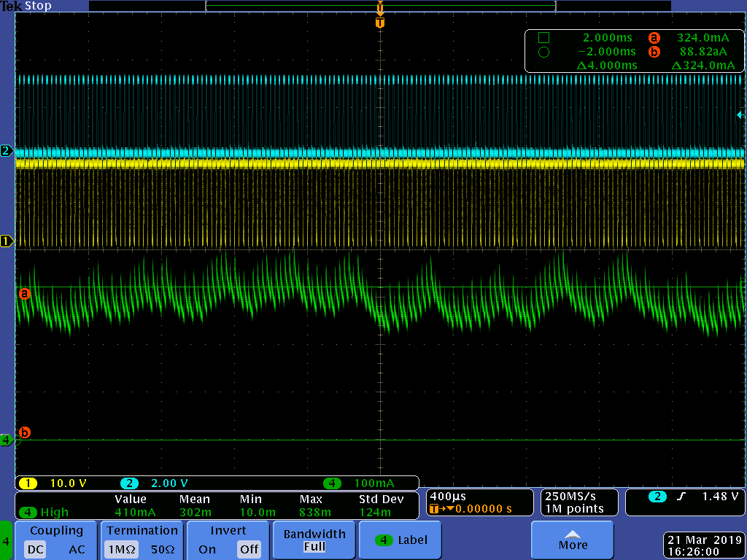Select the orange cursor b marker
Viewport: 747px width, 560px height.
coord(24,432)
